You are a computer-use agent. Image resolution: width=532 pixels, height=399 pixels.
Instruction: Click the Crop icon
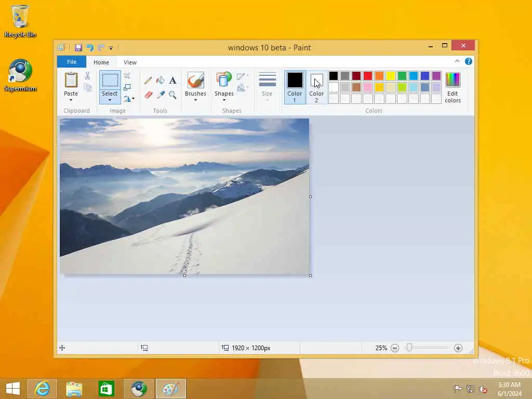[127, 76]
